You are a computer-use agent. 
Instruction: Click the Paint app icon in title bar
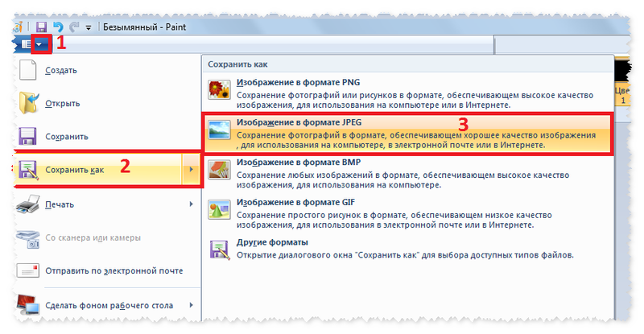point(18,27)
